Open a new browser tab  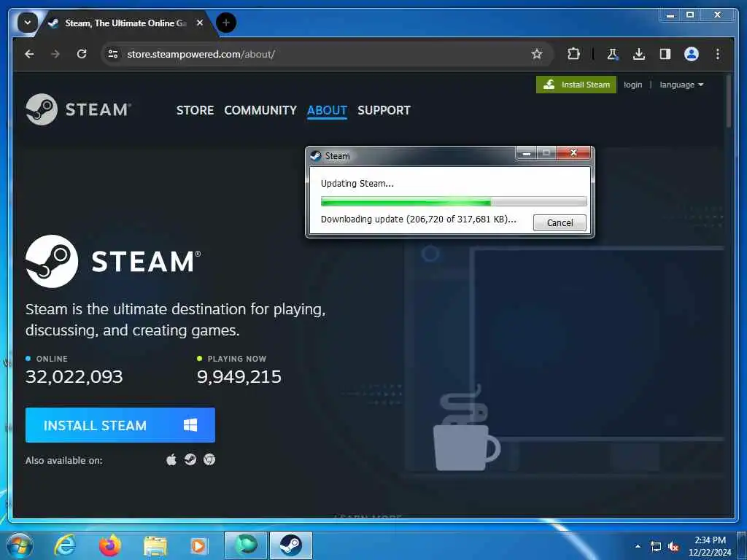(226, 23)
